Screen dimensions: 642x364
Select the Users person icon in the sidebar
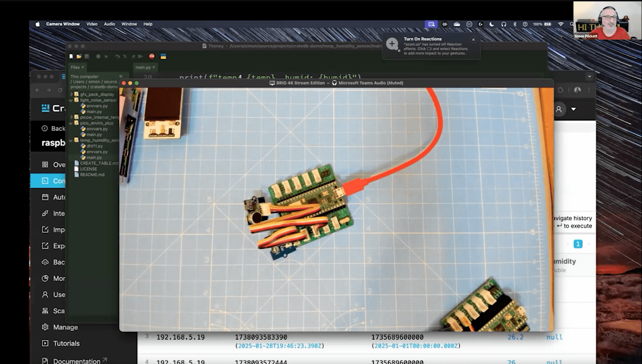[45, 294]
